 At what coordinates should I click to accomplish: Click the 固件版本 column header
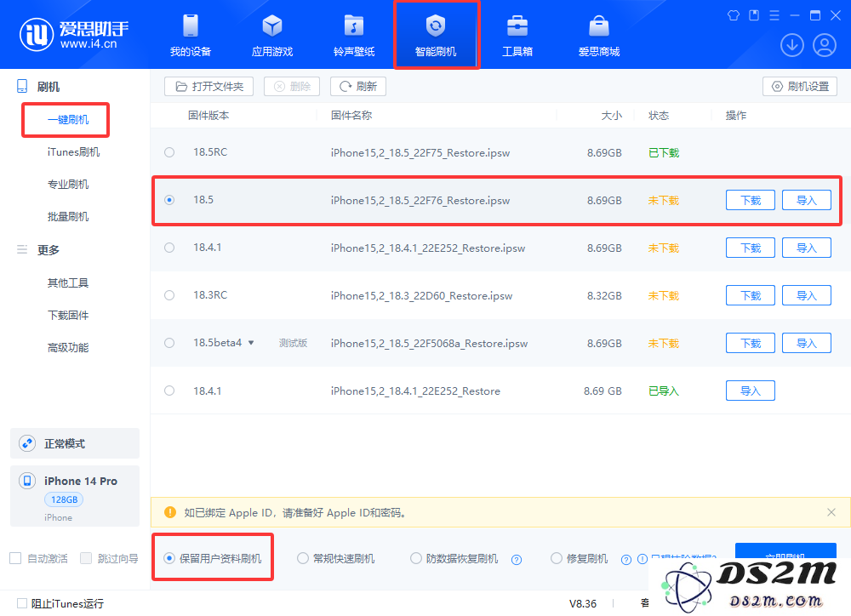point(208,116)
